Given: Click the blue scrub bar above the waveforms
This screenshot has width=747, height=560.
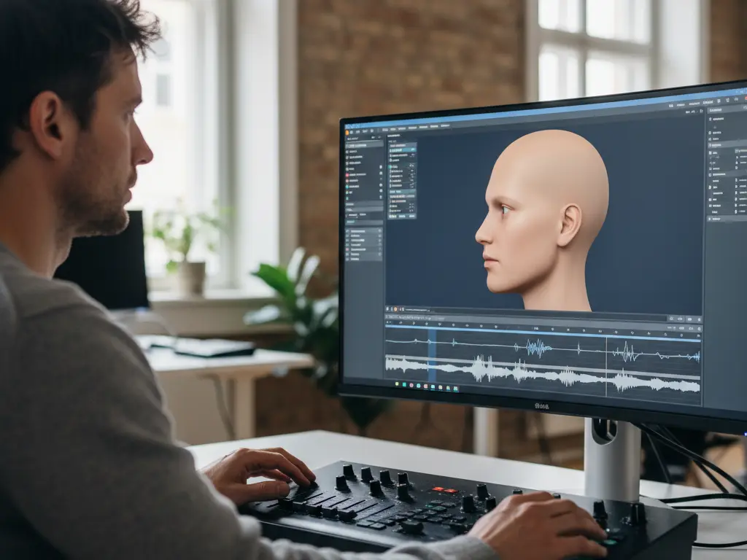Looking at the screenshot, I should point(543,332).
